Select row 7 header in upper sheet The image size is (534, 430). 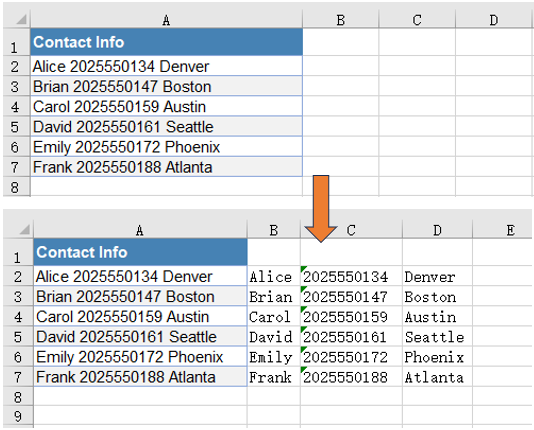pos(17,166)
